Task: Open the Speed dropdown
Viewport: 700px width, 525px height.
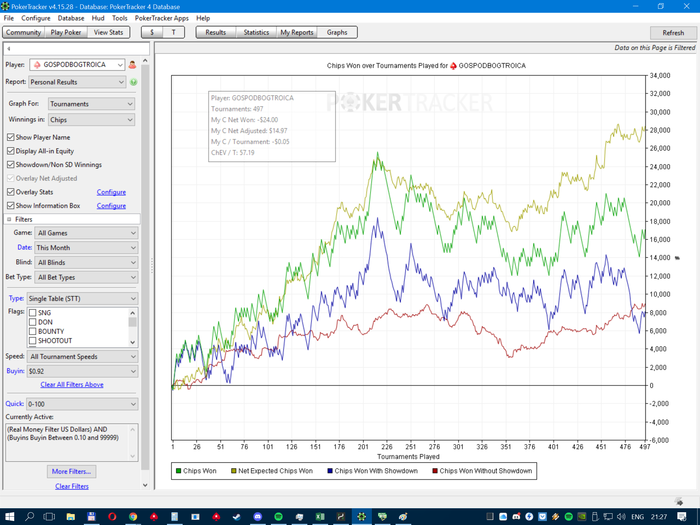Action: tap(83, 357)
